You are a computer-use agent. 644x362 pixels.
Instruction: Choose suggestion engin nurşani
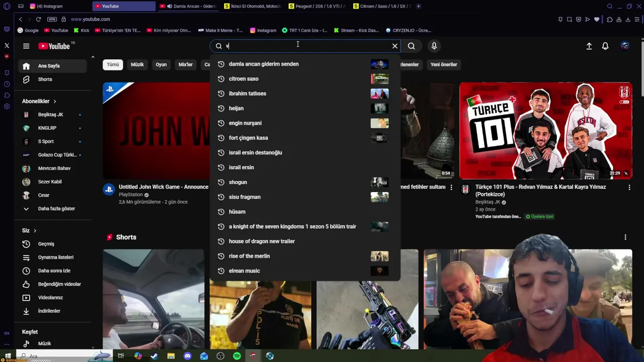pos(305,123)
